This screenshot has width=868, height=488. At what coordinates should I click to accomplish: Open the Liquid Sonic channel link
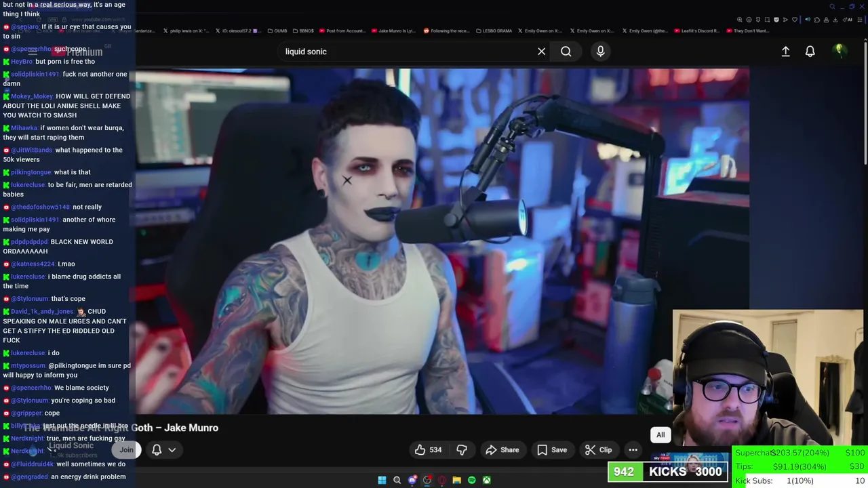pos(71,445)
